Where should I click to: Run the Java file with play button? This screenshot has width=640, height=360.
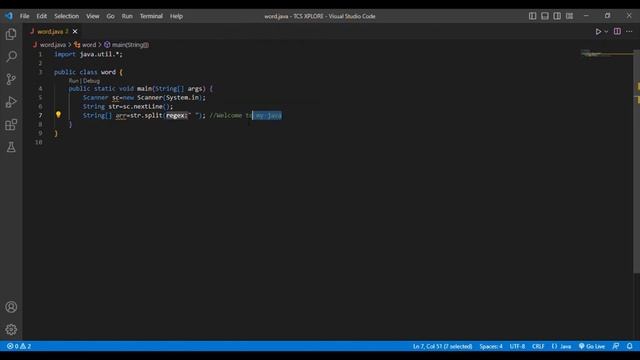(598, 31)
